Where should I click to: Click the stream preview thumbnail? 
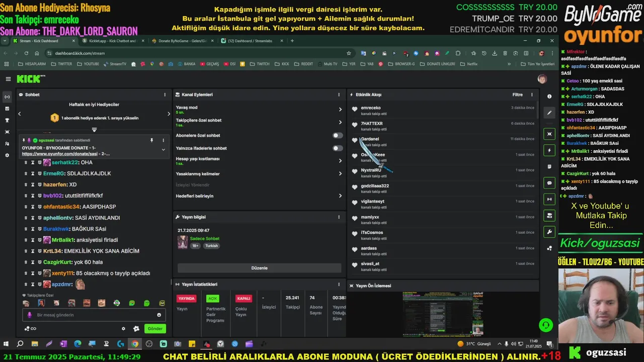click(x=443, y=314)
